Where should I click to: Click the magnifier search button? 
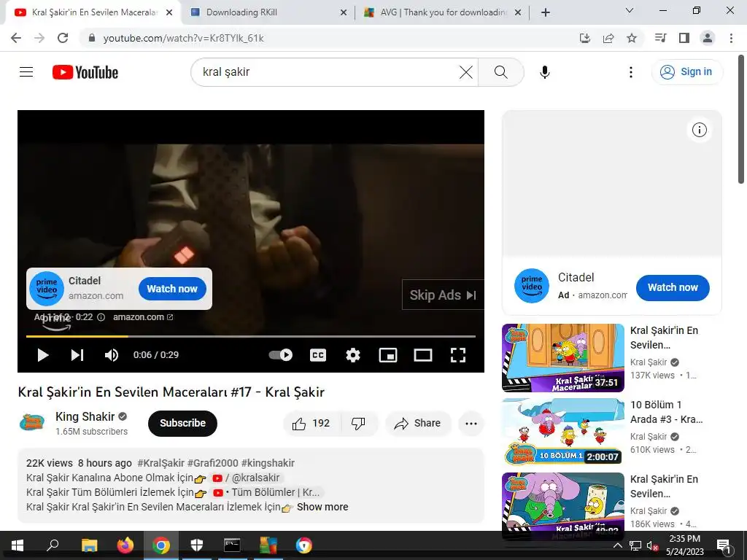500,72
